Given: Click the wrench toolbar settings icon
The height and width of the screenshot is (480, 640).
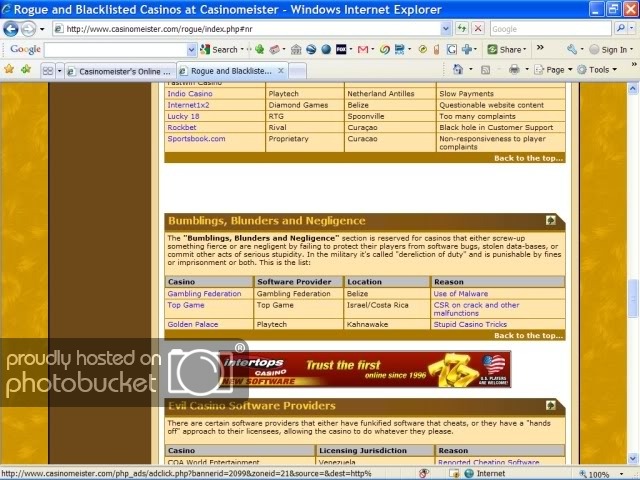Looking at the screenshot, I should [x=572, y=50].
